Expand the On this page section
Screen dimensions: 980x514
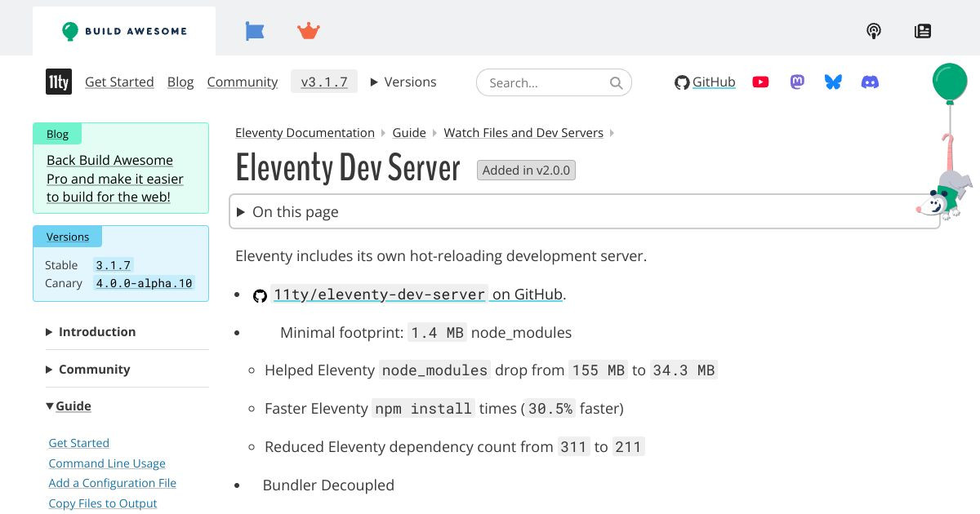pyautogui.click(x=585, y=212)
